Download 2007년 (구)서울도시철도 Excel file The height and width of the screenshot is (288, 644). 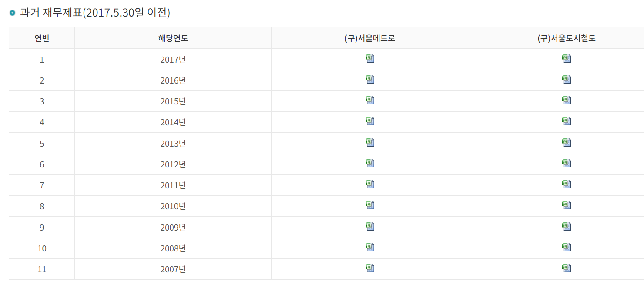tap(567, 268)
